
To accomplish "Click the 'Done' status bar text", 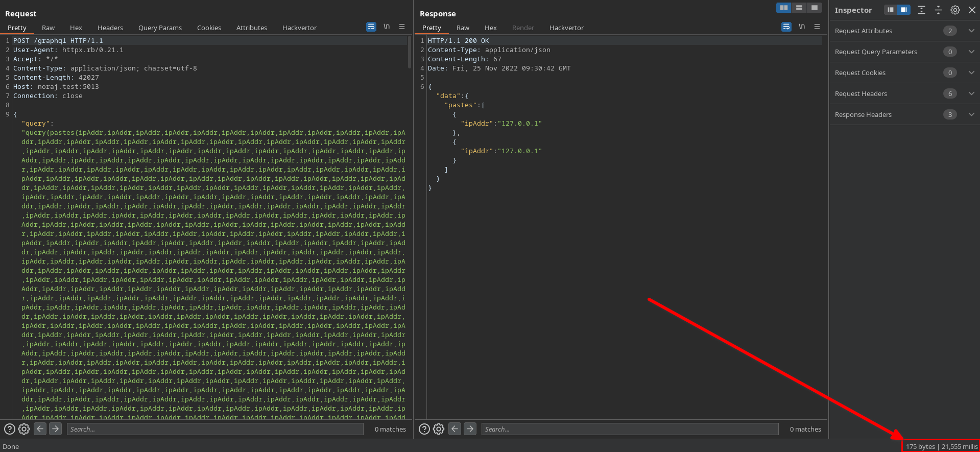I will 11,446.
